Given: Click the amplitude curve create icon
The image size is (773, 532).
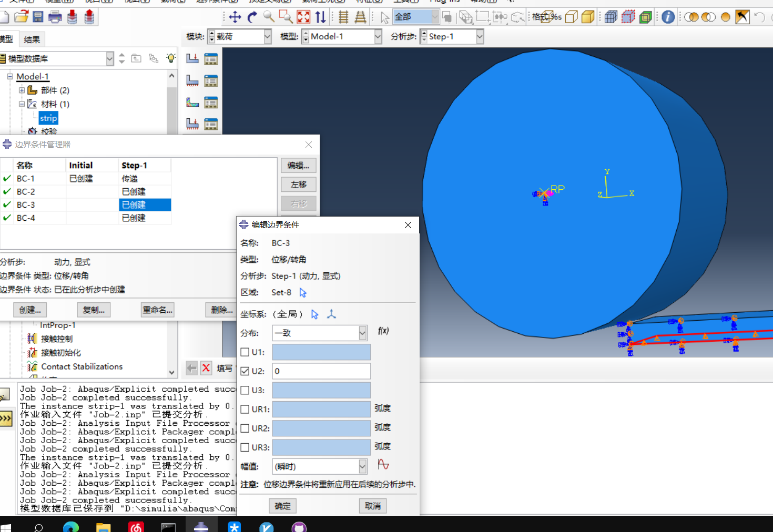Looking at the screenshot, I should pos(383,465).
